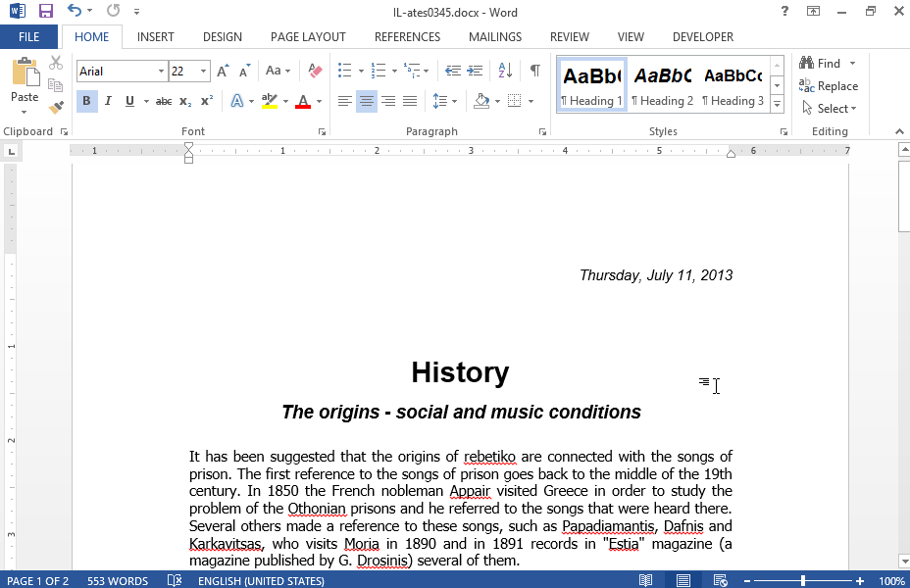
Task: Open the Paragraph dialog launcher
Action: 542,132
